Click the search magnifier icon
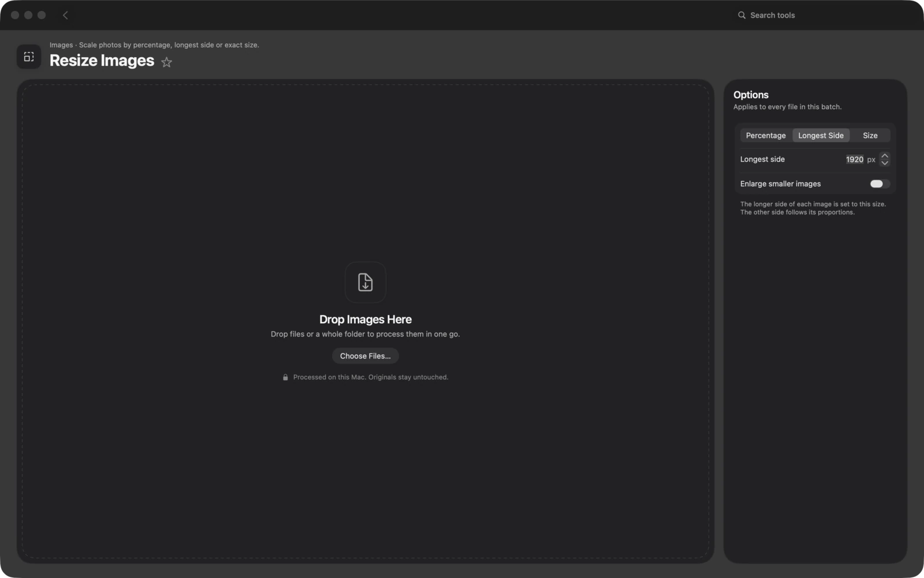Image resolution: width=924 pixels, height=578 pixels. [x=742, y=15]
